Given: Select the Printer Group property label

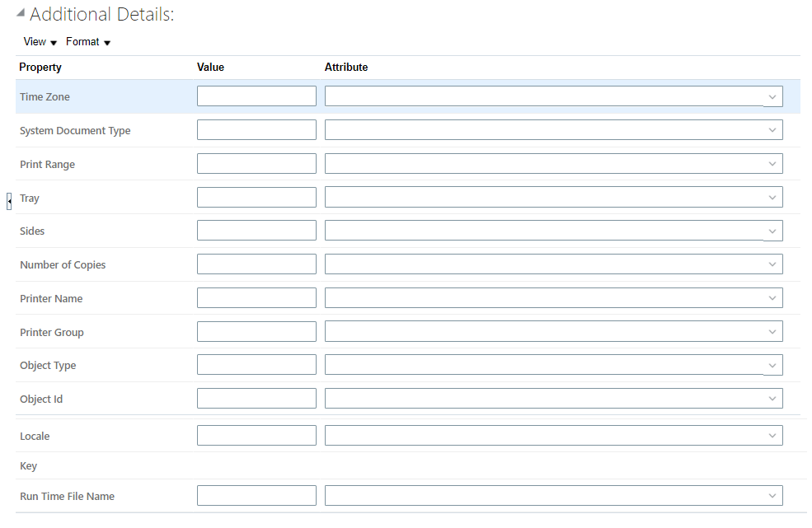Looking at the screenshot, I should point(52,332).
